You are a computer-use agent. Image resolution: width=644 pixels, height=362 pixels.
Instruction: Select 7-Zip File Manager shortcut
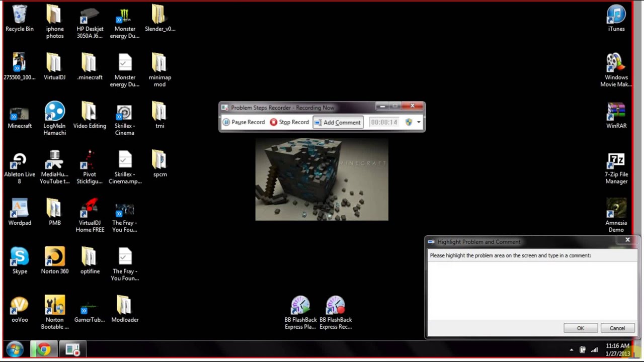pyautogui.click(x=616, y=167)
